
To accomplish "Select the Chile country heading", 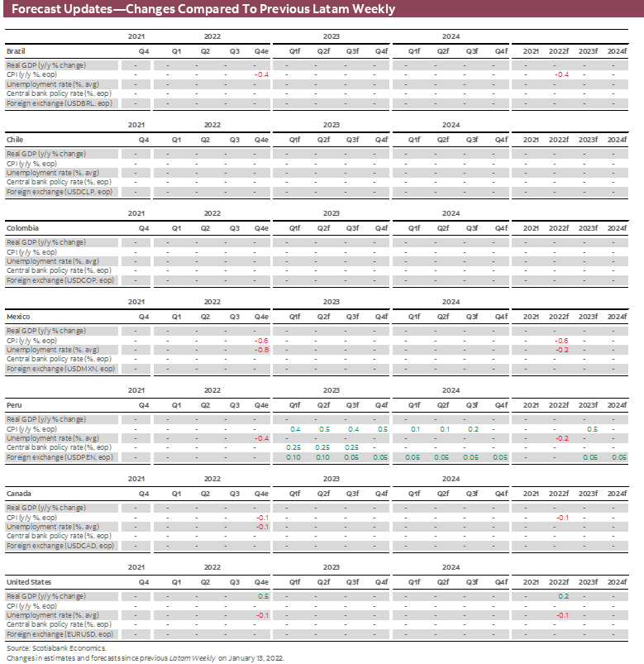I will click(15, 140).
